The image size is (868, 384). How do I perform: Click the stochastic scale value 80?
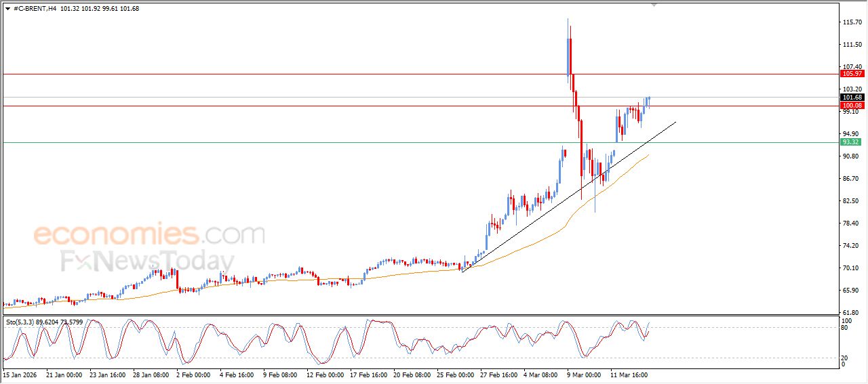click(x=845, y=328)
